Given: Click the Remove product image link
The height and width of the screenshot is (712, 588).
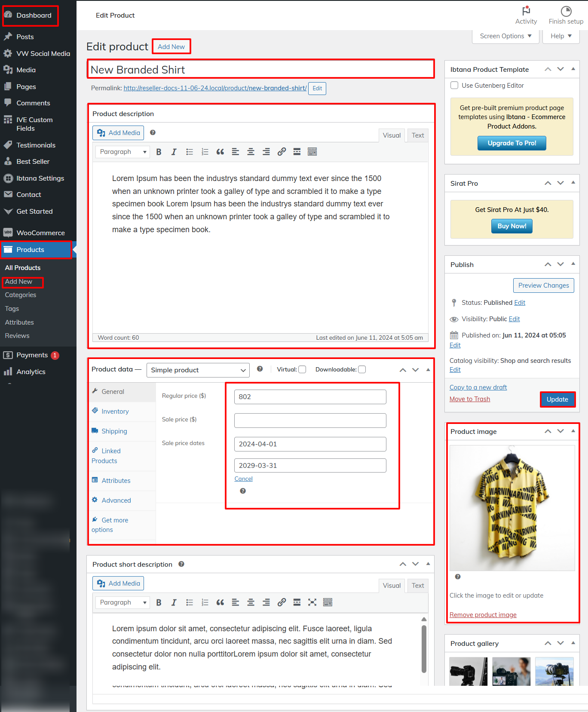Looking at the screenshot, I should coord(483,615).
